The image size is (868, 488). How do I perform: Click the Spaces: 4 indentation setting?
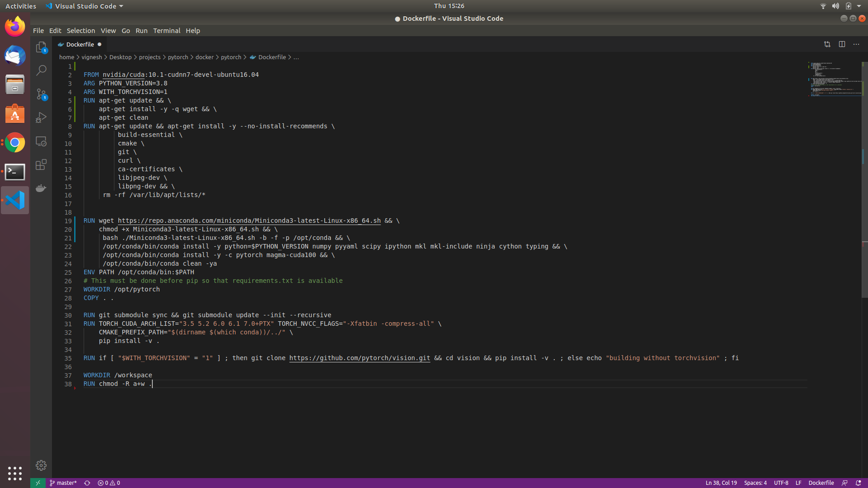[x=755, y=483]
